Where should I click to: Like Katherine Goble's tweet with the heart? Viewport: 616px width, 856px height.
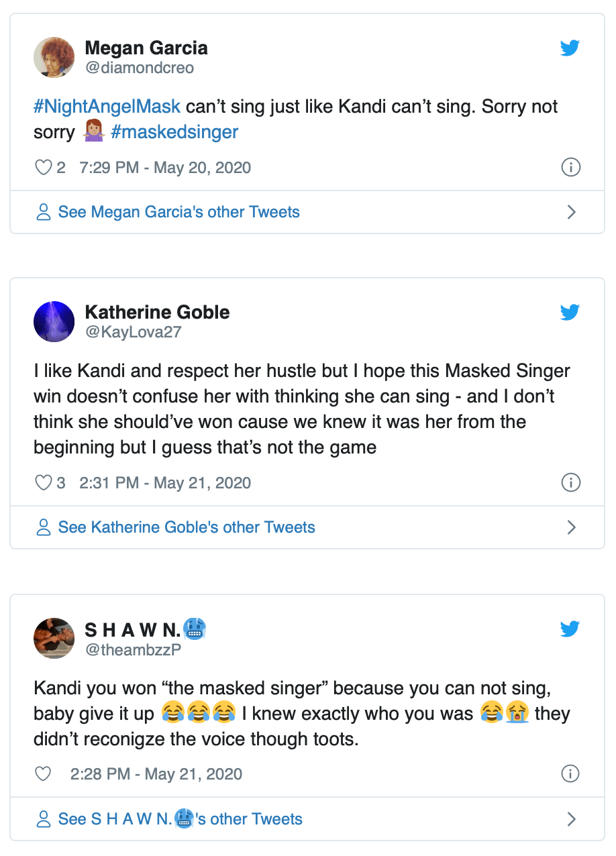[x=44, y=482]
